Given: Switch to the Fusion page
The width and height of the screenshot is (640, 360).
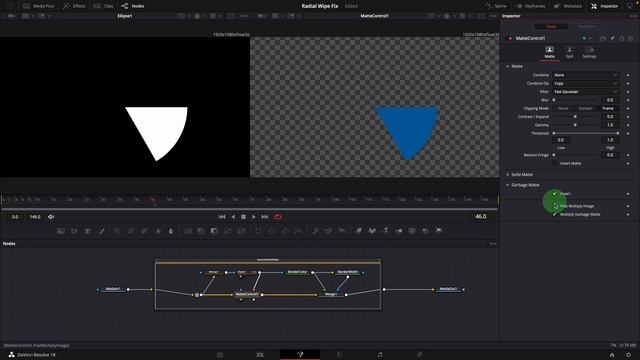Looking at the screenshot, I should pos(300,355).
